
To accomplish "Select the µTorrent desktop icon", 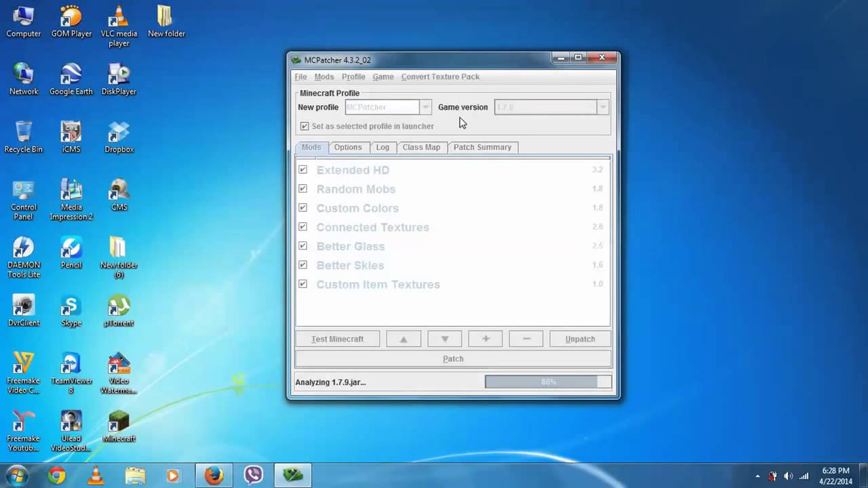I will pyautogui.click(x=119, y=310).
